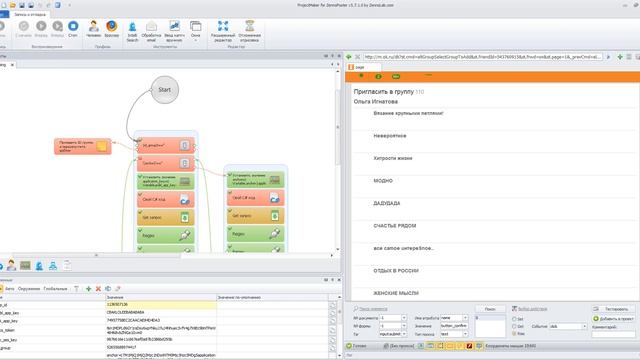Screen dimensions: 640x360
Task: Click the blue chess-piece icon in actions toolbar
Action: (x=39, y=266)
